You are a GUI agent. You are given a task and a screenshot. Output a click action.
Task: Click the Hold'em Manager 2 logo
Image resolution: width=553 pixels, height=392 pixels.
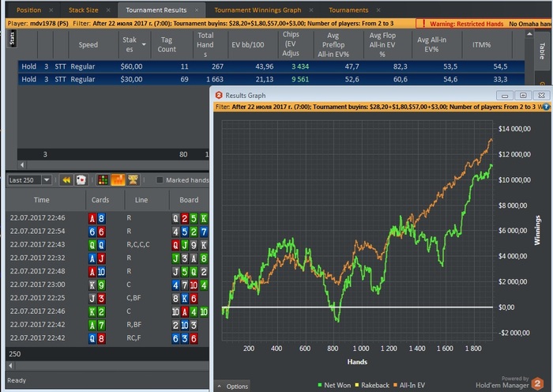538,383
